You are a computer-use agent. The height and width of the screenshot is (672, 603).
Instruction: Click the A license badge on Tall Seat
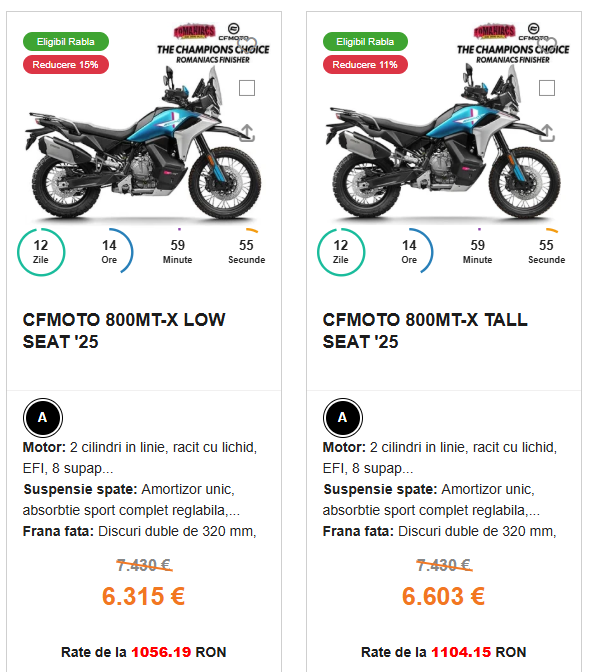(x=342, y=418)
